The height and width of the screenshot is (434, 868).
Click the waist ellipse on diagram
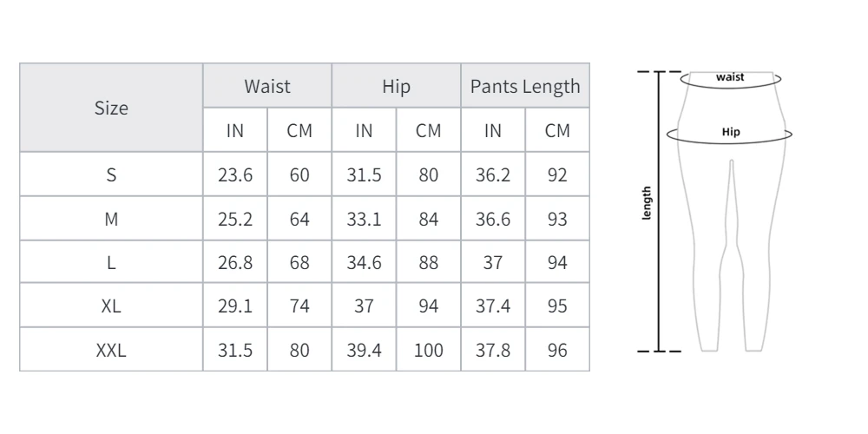(731, 79)
